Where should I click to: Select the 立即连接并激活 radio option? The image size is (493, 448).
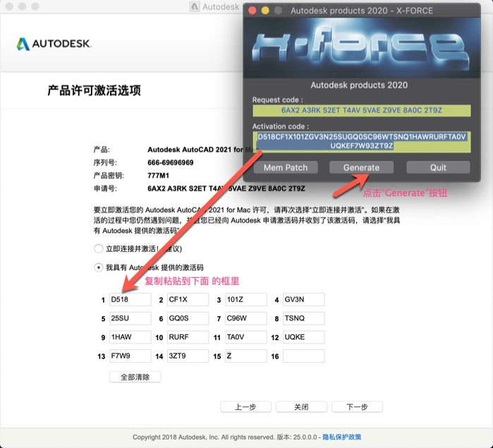99,248
